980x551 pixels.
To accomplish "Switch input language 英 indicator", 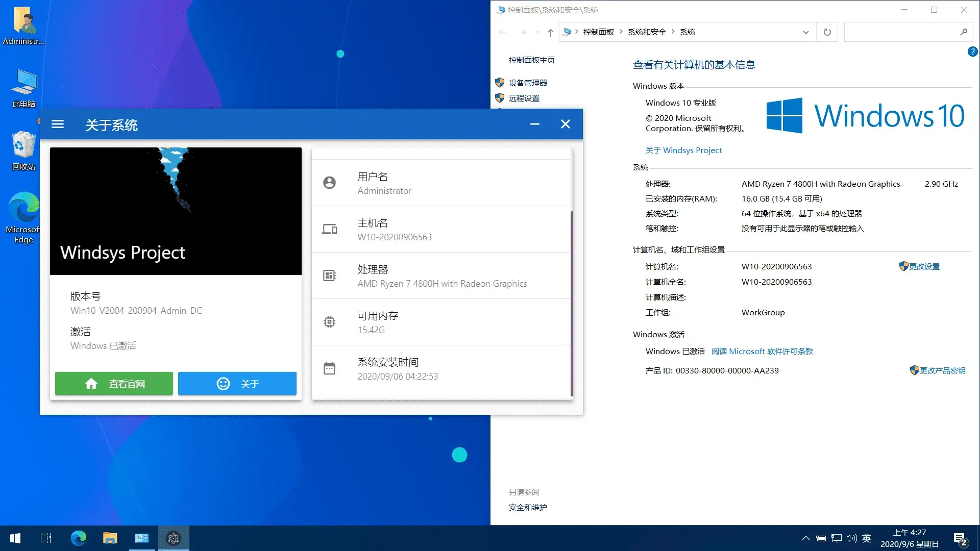I will coord(867,538).
